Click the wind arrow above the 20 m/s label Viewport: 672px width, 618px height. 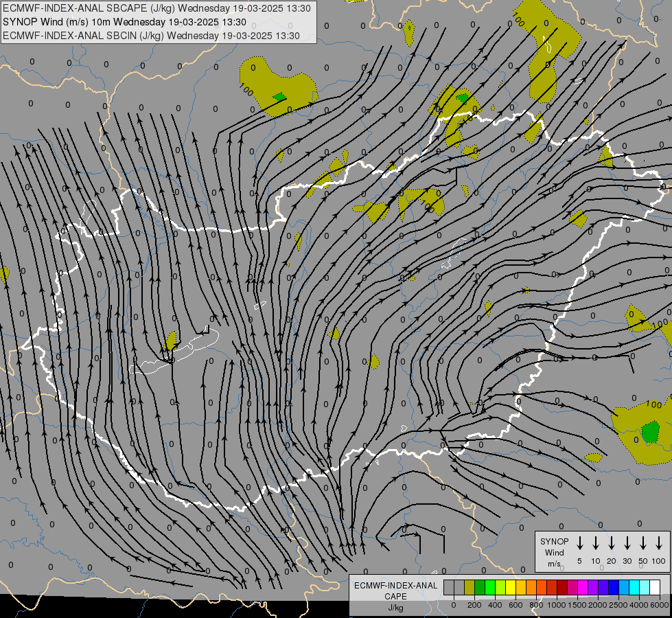tap(612, 543)
